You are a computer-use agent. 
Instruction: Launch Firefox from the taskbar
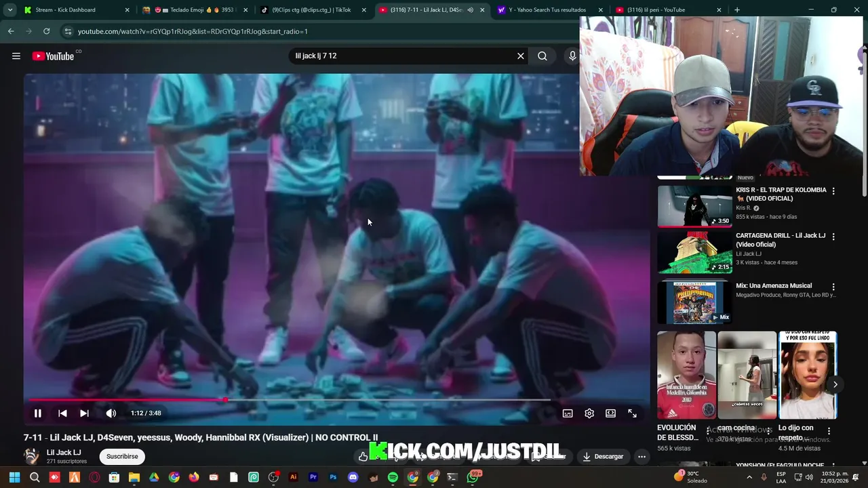[194, 477]
